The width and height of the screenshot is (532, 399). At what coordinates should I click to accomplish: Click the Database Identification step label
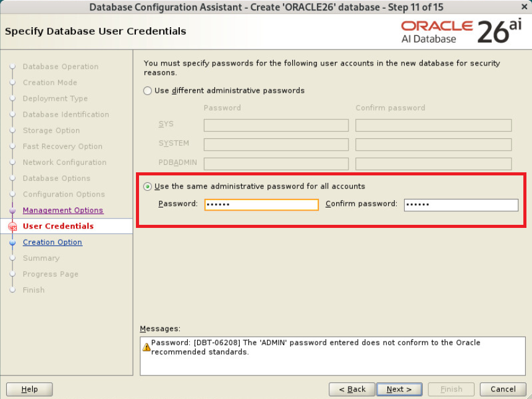coord(66,114)
